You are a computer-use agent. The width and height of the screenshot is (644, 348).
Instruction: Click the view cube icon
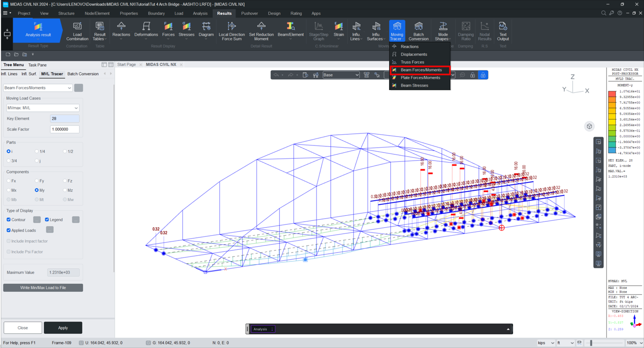(x=590, y=126)
